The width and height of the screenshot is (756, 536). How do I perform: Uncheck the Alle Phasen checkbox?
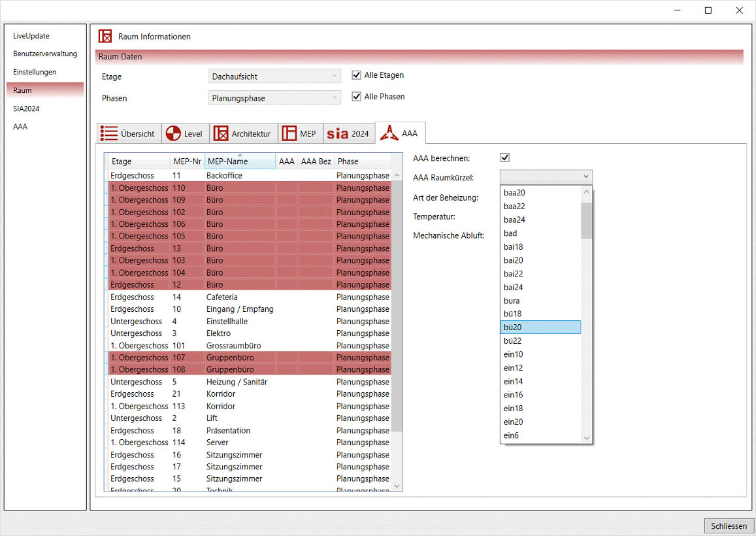357,97
